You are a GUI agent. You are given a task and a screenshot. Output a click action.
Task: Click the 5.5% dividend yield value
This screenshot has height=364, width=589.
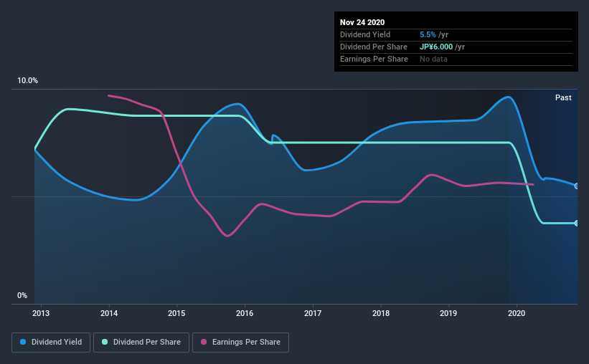click(428, 34)
